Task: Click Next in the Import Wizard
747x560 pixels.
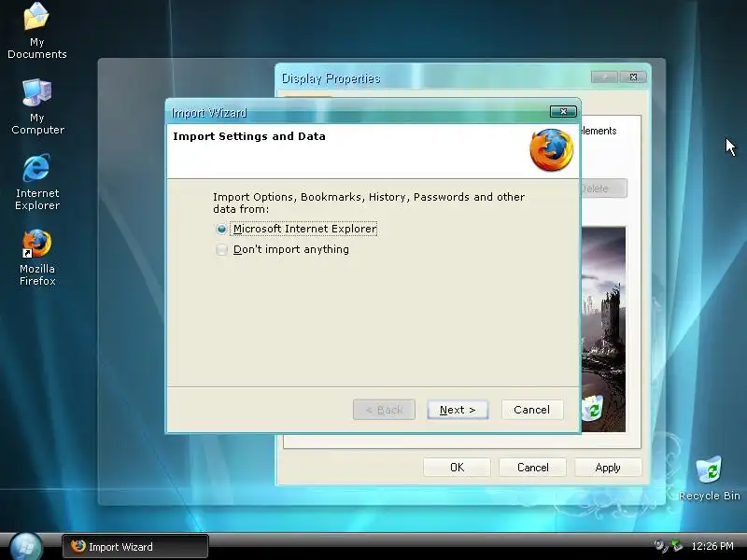Action: [x=458, y=410]
